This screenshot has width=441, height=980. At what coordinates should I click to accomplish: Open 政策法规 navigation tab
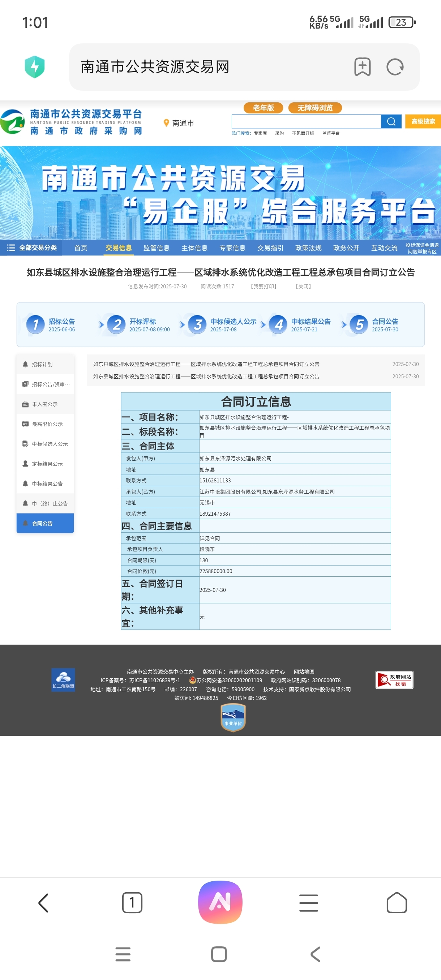(x=308, y=248)
